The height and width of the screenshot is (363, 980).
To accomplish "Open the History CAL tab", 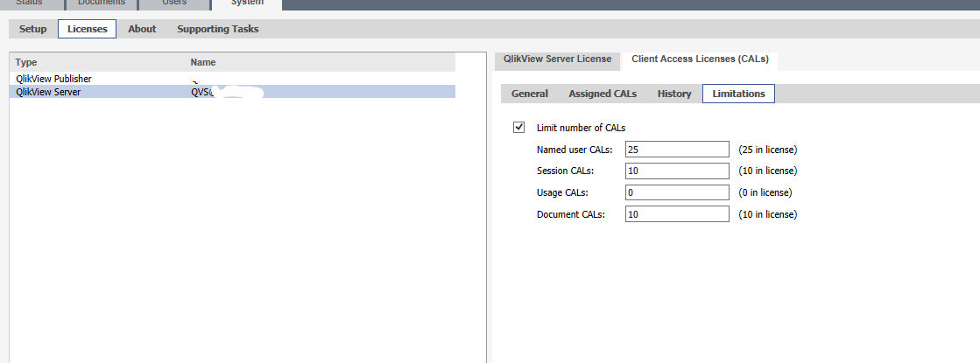I will (x=674, y=94).
